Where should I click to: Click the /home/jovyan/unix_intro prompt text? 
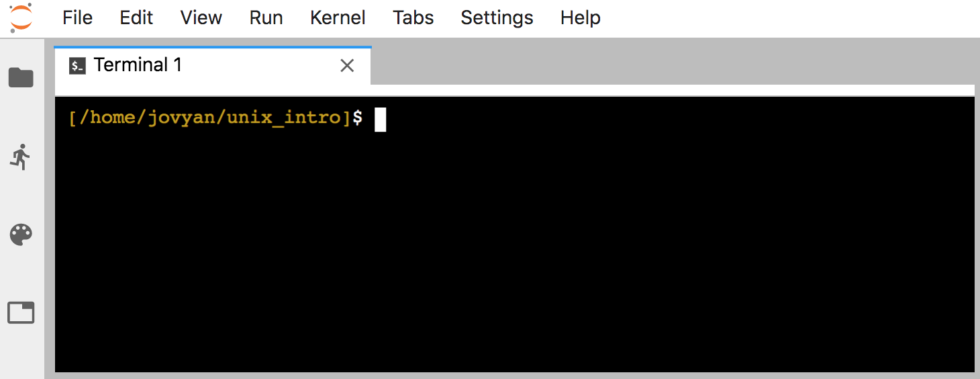(215, 118)
